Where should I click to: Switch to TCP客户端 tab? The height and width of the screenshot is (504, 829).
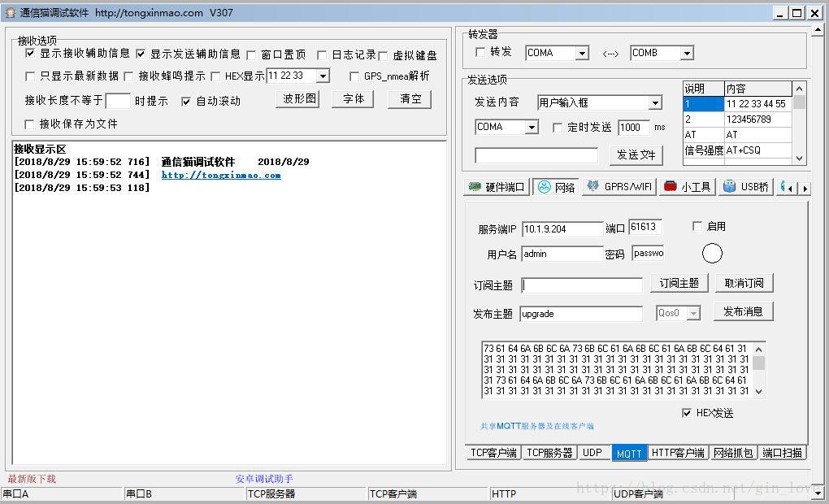pos(493,453)
